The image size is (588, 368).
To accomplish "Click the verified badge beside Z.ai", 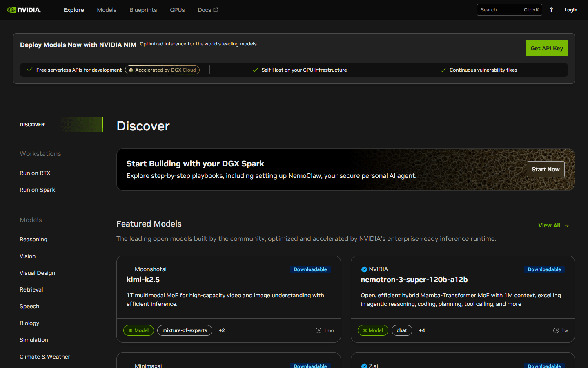I will coord(364,366).
